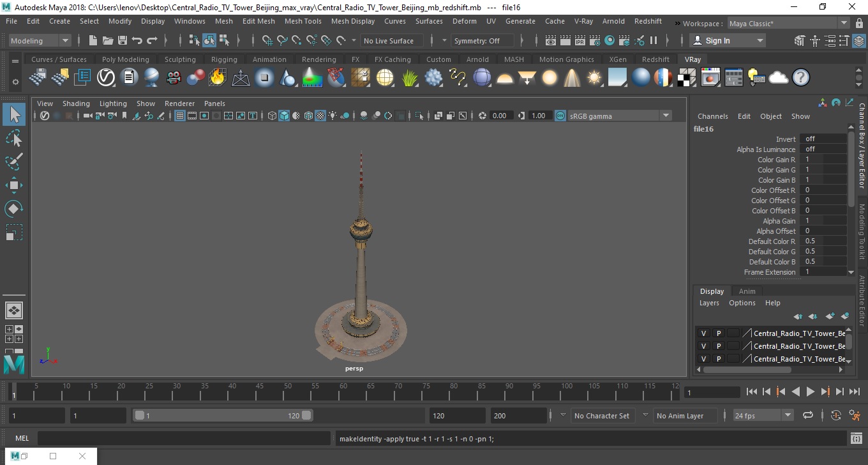Click the viewport gamma value 1.00 field

pyautogui.click(x=540, y=116)
